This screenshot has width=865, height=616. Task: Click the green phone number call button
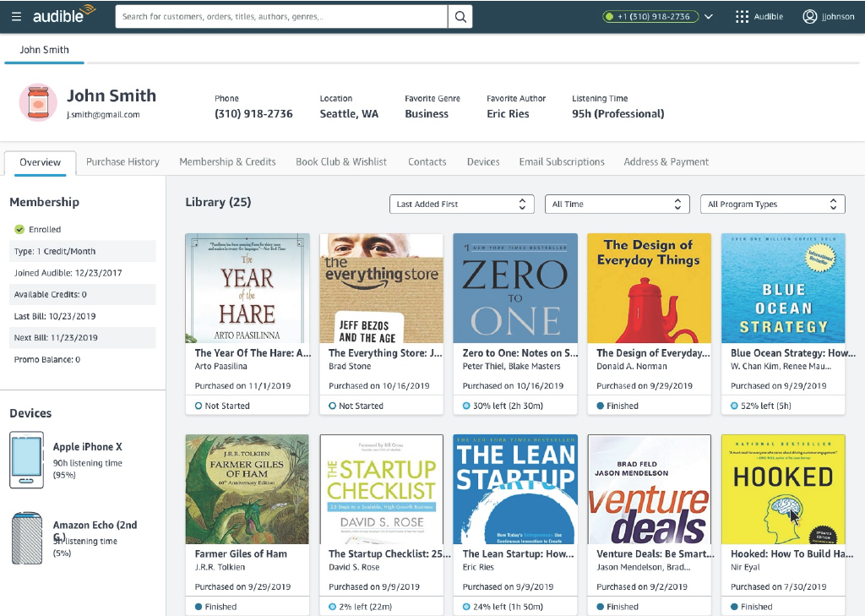(652, 17)
